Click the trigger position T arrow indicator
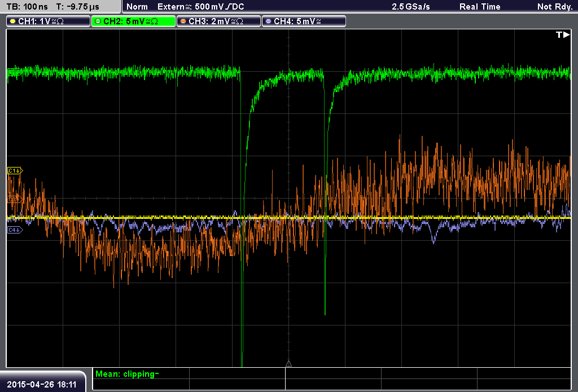This screenshot has width=578, height=392. click(563, 34)
